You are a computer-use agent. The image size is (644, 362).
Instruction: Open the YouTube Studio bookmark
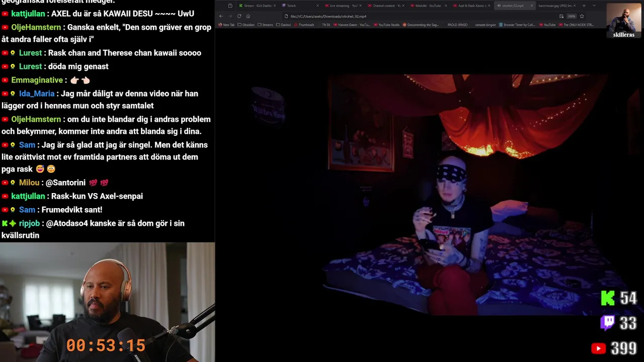(386, 25)
